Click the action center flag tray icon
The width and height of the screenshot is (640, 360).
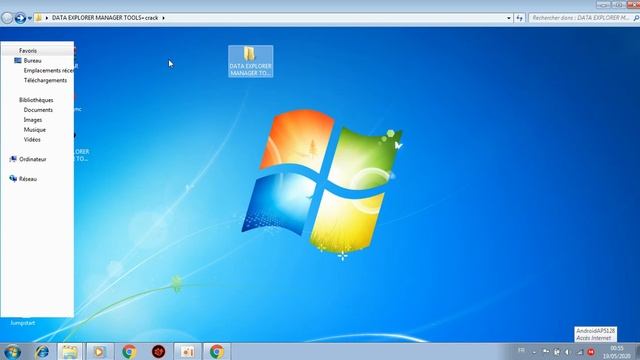coord(546,351)
